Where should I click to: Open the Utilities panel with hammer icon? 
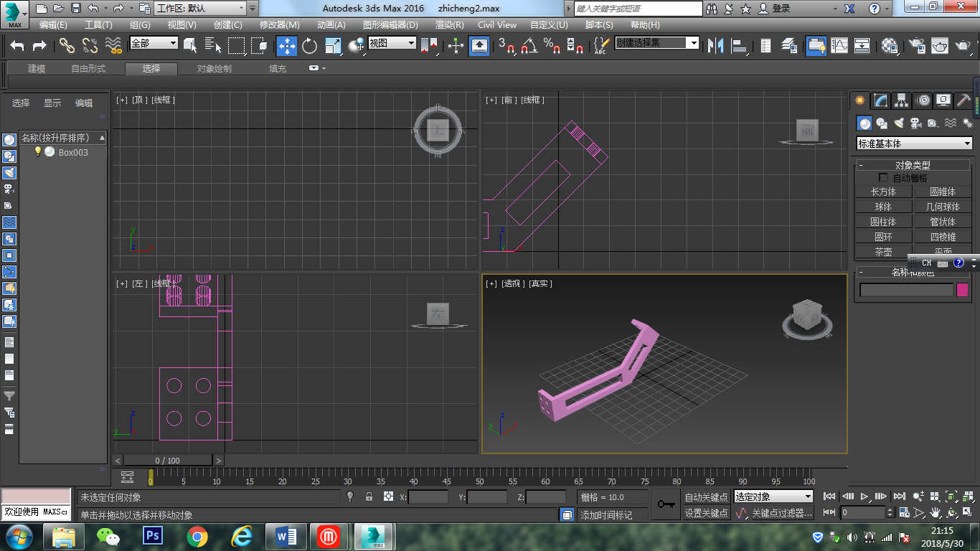coord(963,100)
